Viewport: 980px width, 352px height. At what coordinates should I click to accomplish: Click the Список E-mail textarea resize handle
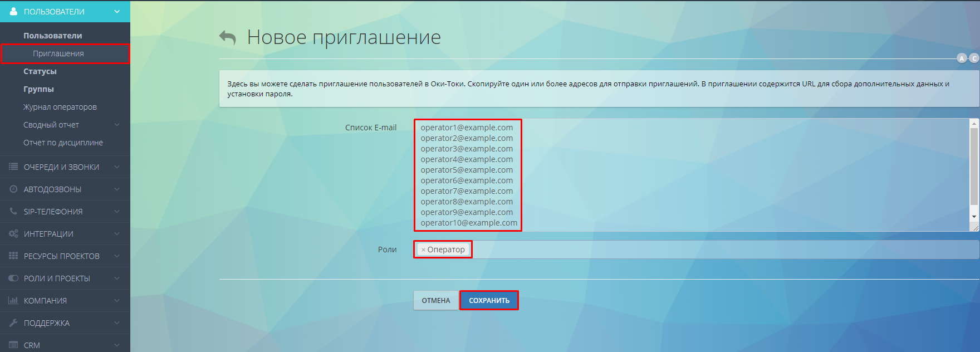[x=974, y=227]
